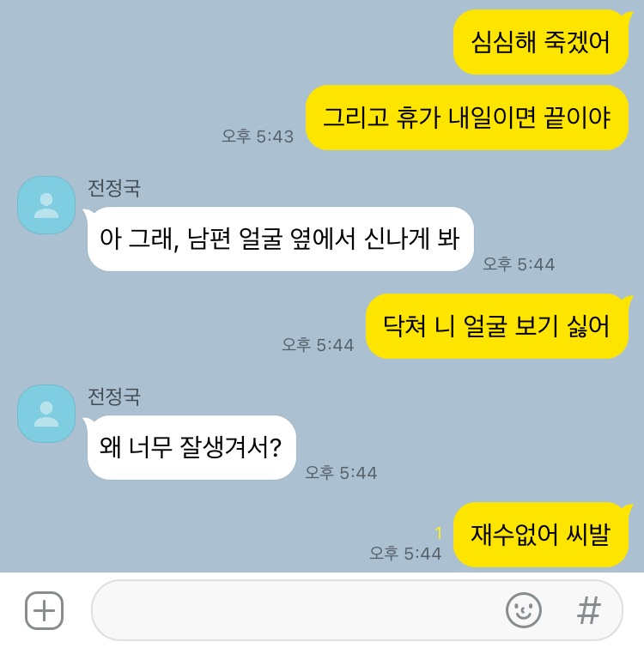Tap the unread count 1 indicator
The width and height of the screenshot is (644, 648).
439,533
